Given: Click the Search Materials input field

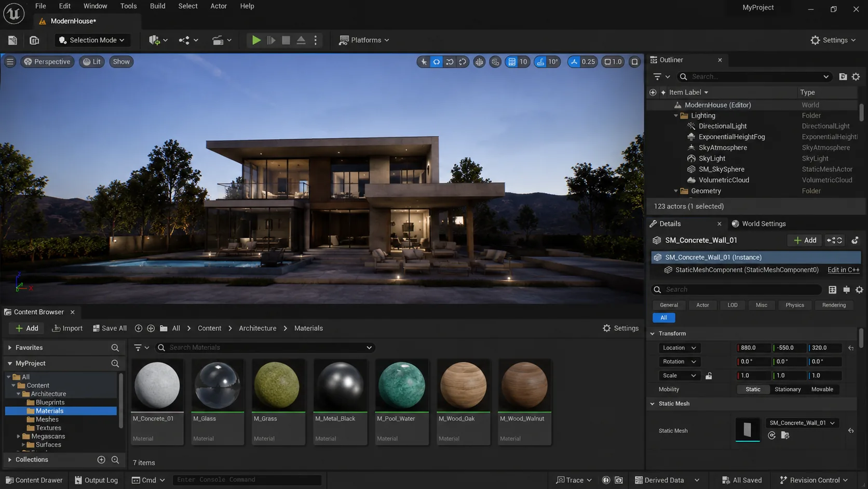Looking at the screenshot, I should 265,348.
